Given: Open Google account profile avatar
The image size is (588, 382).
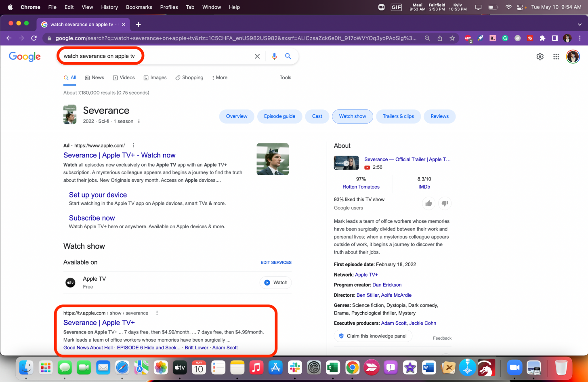Looking at the screenshot, I should pos(573,57).
